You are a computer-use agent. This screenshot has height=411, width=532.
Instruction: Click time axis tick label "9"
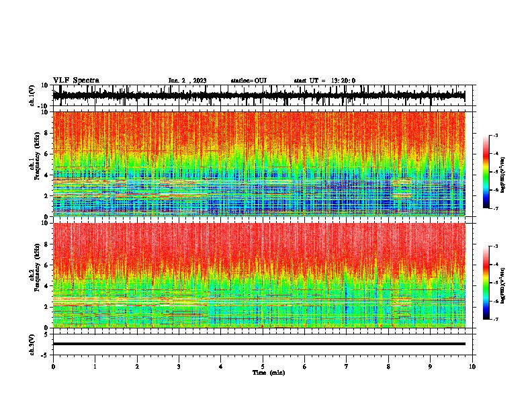coord(430,367)
